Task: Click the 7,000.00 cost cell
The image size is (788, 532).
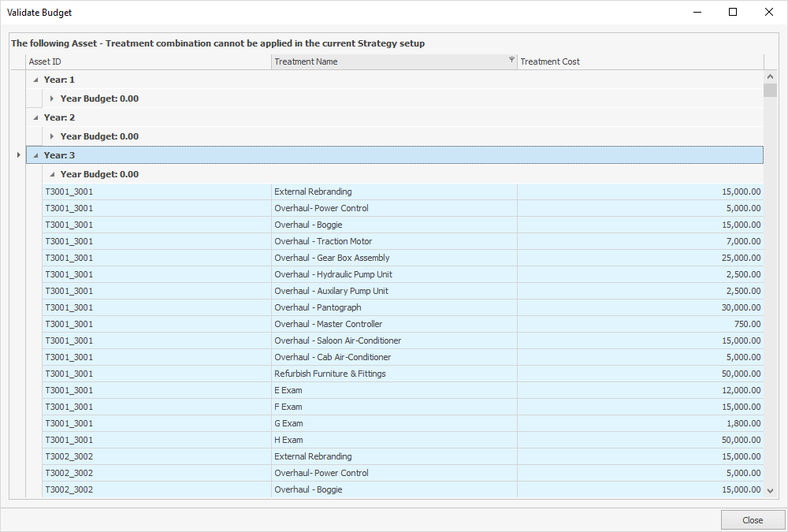Action: point(640,241)
